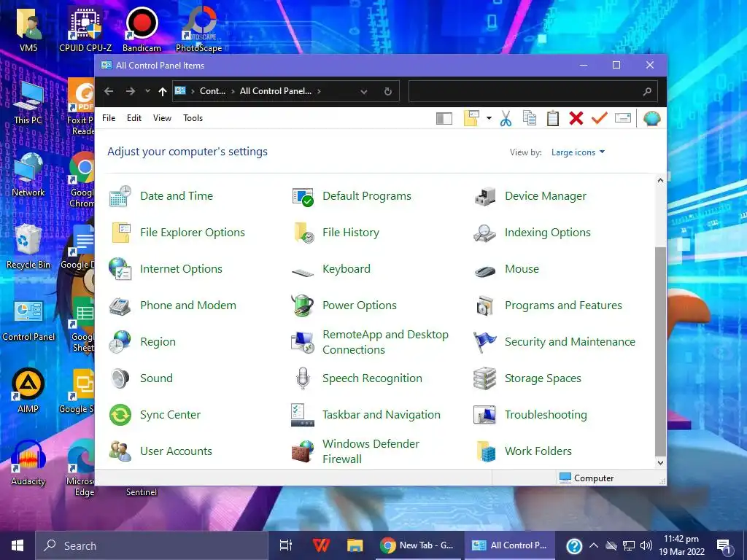
Task: Click the Rename toolbar icon
Action: pos(623,118)
